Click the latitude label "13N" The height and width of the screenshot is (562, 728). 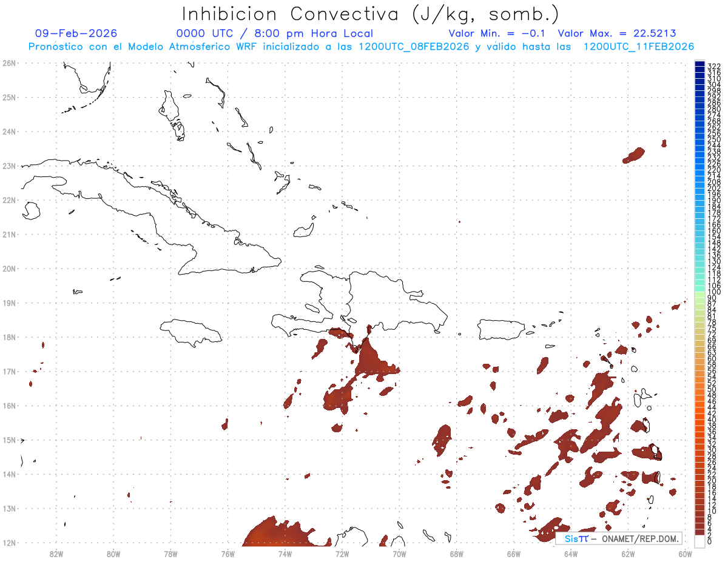8,509
